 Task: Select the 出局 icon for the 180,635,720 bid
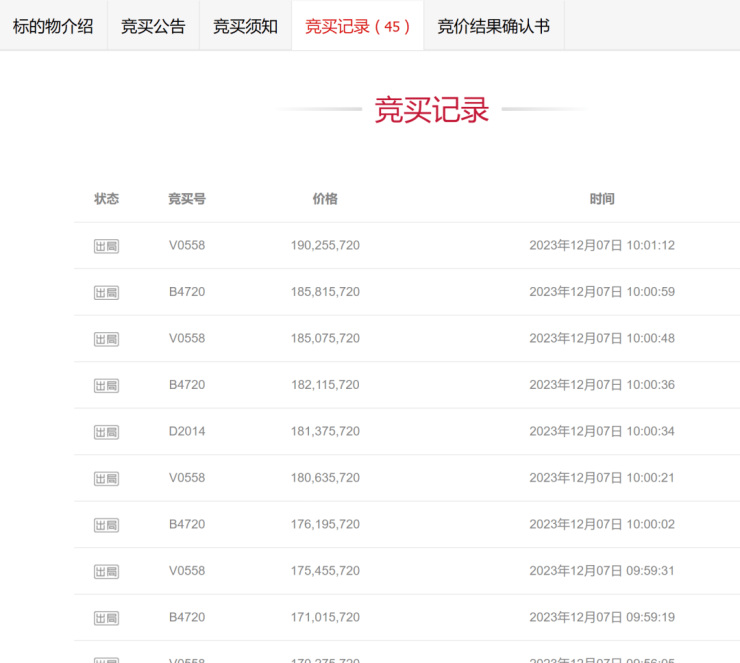coord(106,478)
